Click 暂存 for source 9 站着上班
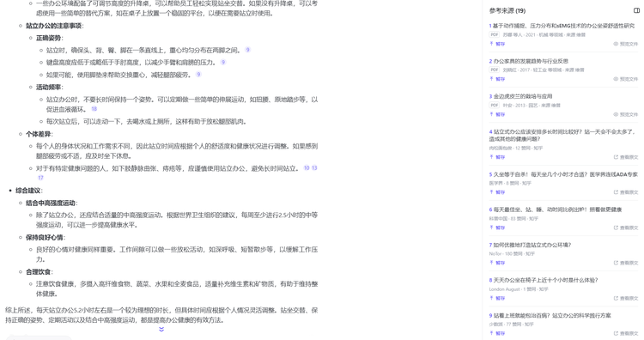644x340 pixels. point(497,333)
